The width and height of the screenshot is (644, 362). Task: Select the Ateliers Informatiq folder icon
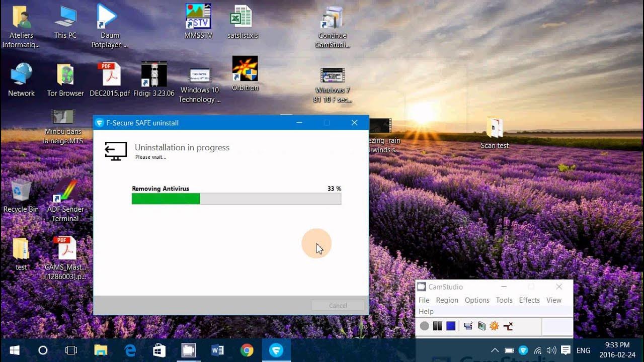[x=21, y=27]
